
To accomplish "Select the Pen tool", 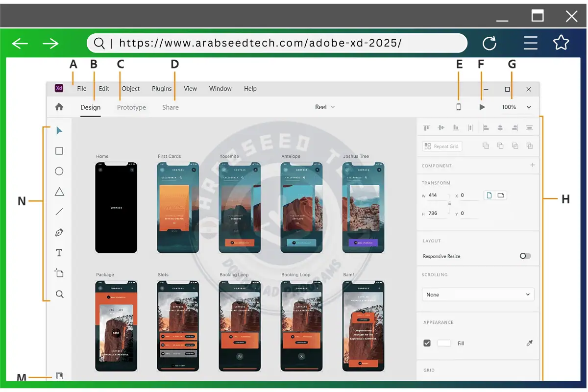I will [x=59, y=232].
